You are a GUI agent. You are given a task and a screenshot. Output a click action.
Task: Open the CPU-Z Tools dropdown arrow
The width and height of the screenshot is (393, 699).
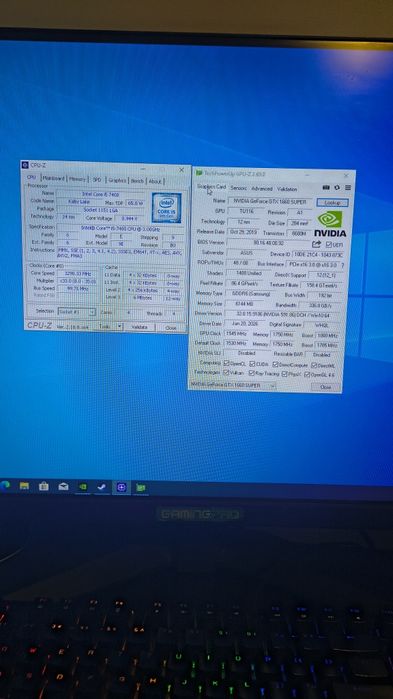tap(119, 326)
